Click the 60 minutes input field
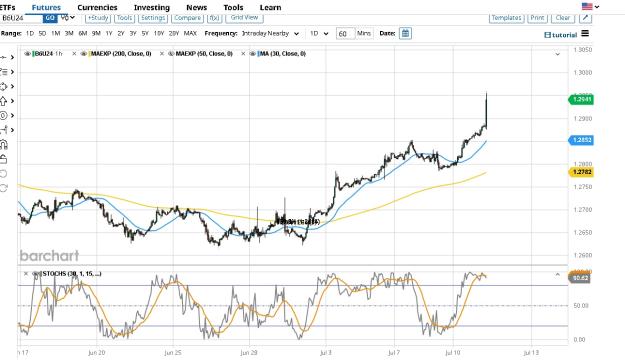The image size is (625, 361). [x=345, y=33]
